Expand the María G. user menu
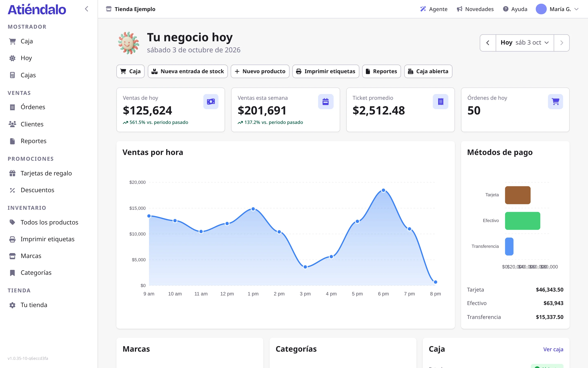This screenshot has height=368, width=588. pos(557,9)
